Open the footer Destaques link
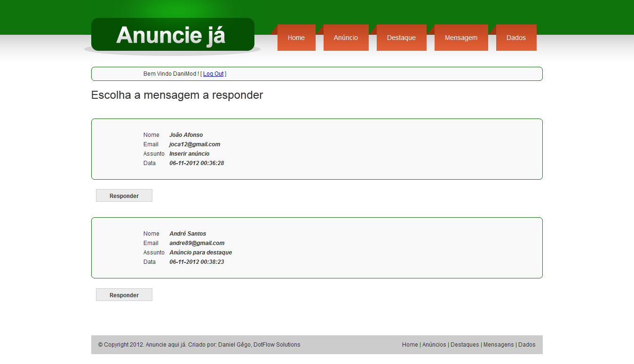This screenshot has width=634, height=364. 465,345
